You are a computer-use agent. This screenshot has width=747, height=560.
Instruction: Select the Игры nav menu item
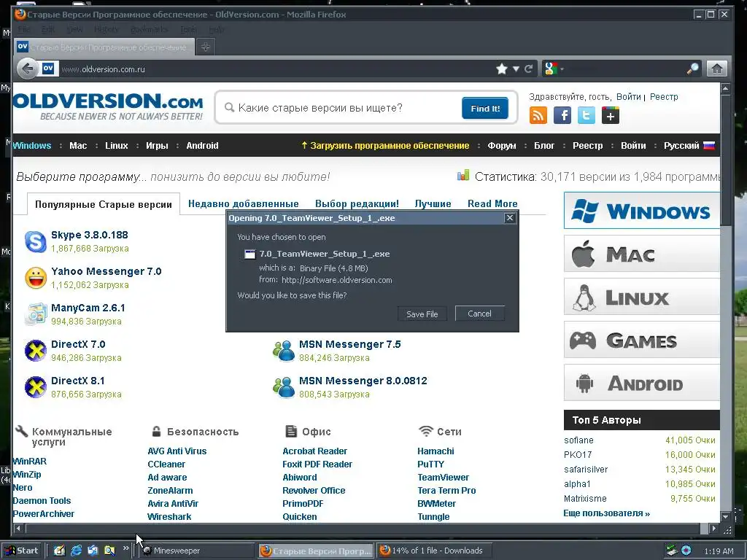158,146
